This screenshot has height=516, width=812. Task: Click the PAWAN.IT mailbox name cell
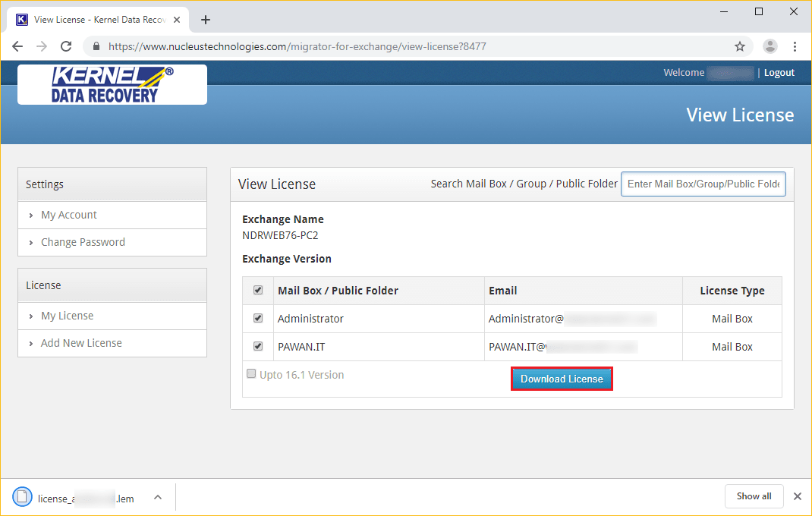tap(379, 347)
